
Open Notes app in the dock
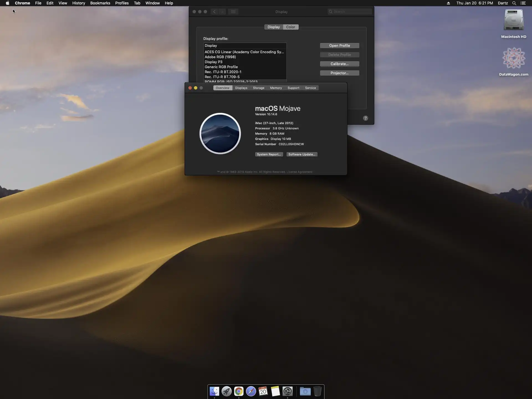pyautogui.click(x=275, y=391)
